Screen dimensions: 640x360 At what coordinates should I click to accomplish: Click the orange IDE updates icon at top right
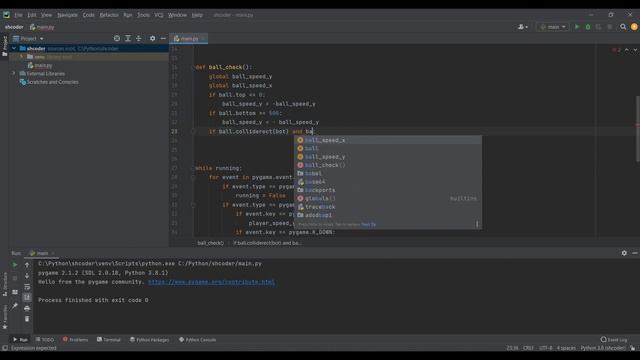click(634, 27)
